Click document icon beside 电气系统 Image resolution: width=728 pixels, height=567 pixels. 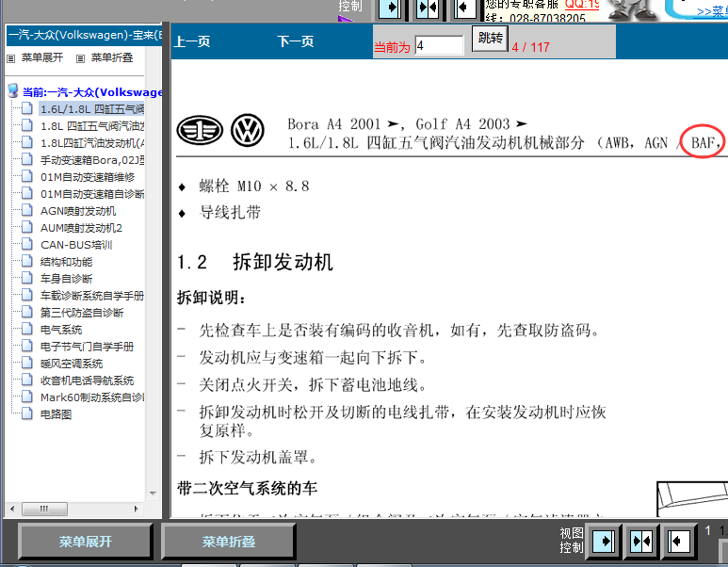point(27,329)
